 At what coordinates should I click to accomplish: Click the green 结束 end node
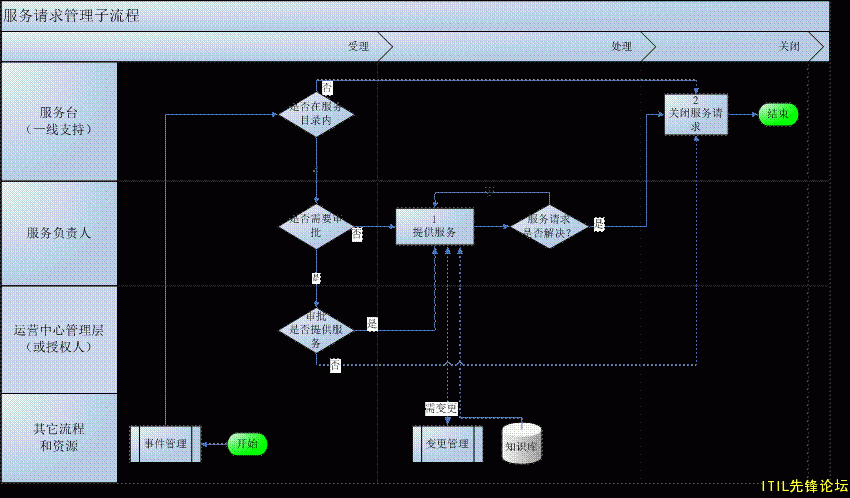point(778,114)
